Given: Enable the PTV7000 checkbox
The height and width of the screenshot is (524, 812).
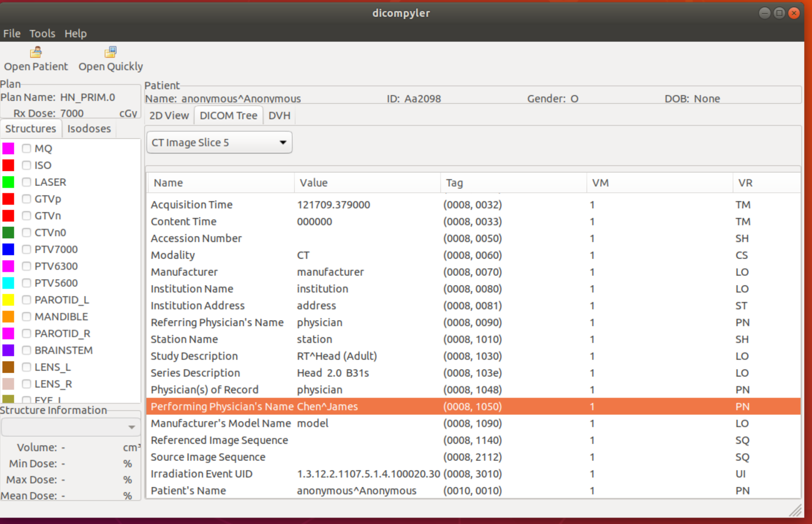Looking at the screenshot, I should pos(27,249).
